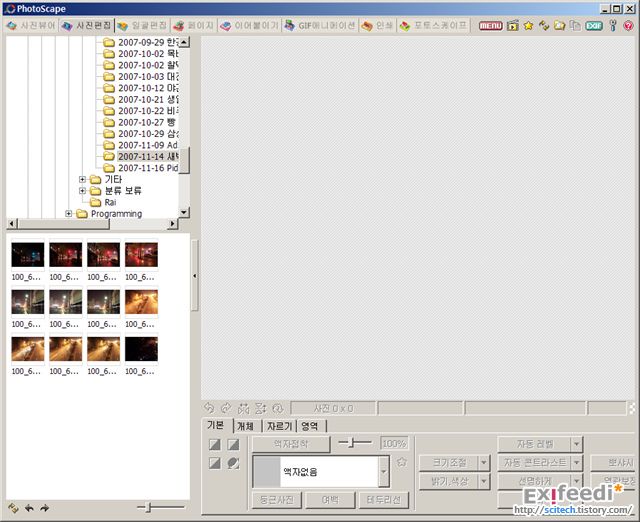Click the 사진 0 x 0 status text
This screenshot has height=522, width=640.
tap(333, 408)
